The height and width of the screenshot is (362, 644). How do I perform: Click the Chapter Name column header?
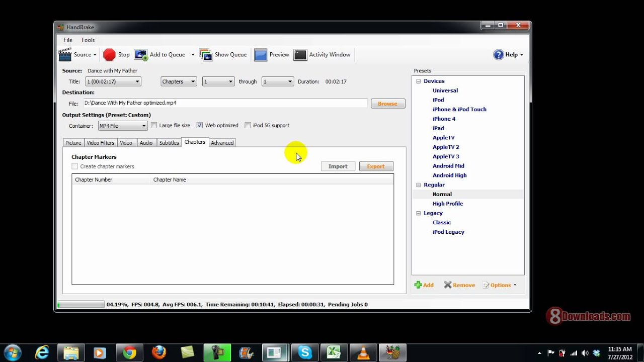pos(272,179)
